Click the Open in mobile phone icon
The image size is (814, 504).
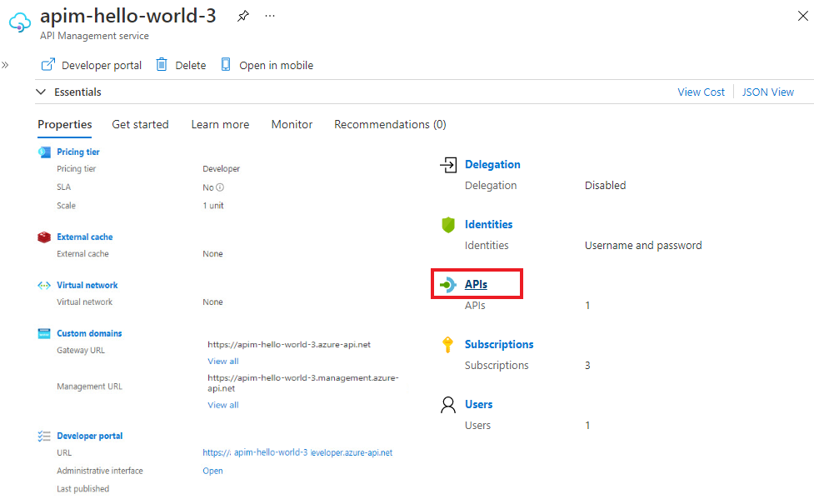[225, 64]
